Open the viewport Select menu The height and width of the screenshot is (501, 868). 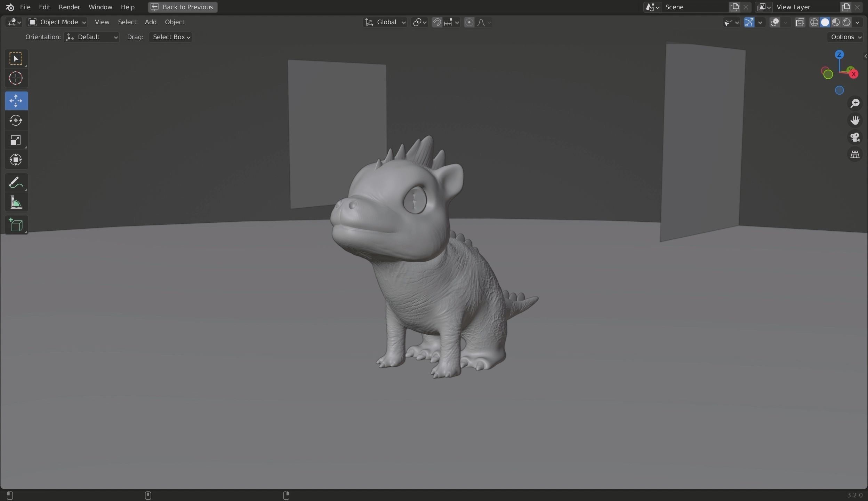tap(127, 22)
